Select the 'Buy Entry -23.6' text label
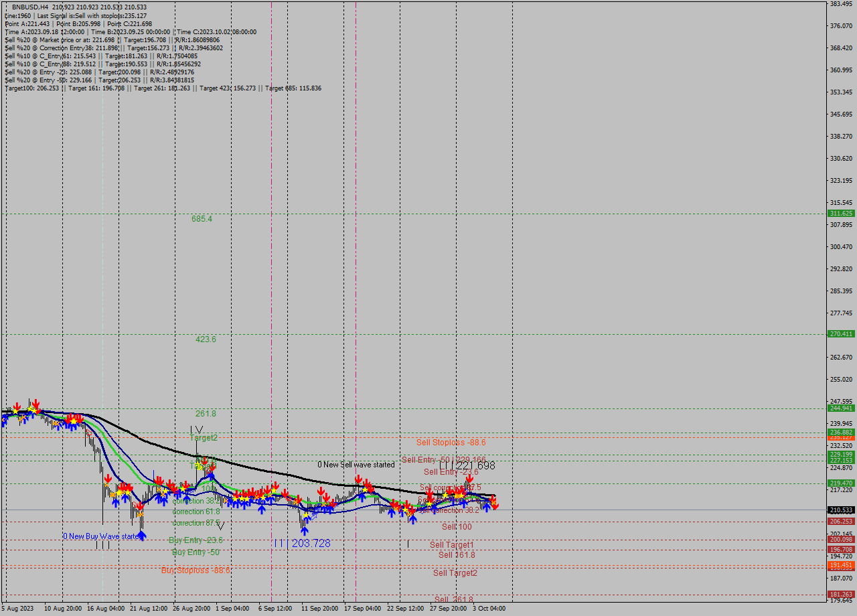The image size is (857, 616). 196,540
